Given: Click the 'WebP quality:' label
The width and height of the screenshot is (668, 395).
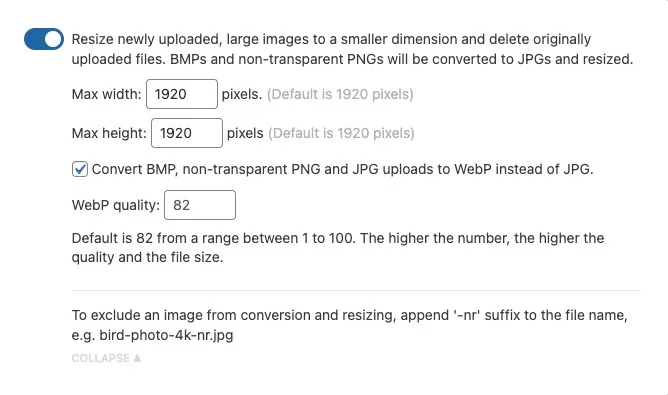Looking at the screenshot, I should 116,205.
